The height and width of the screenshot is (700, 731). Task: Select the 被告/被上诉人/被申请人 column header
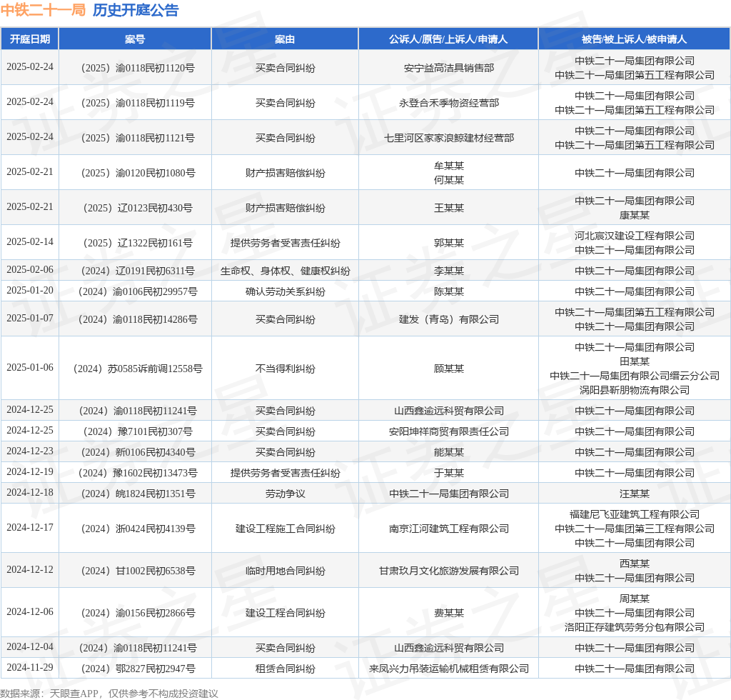tap(635, 39)
